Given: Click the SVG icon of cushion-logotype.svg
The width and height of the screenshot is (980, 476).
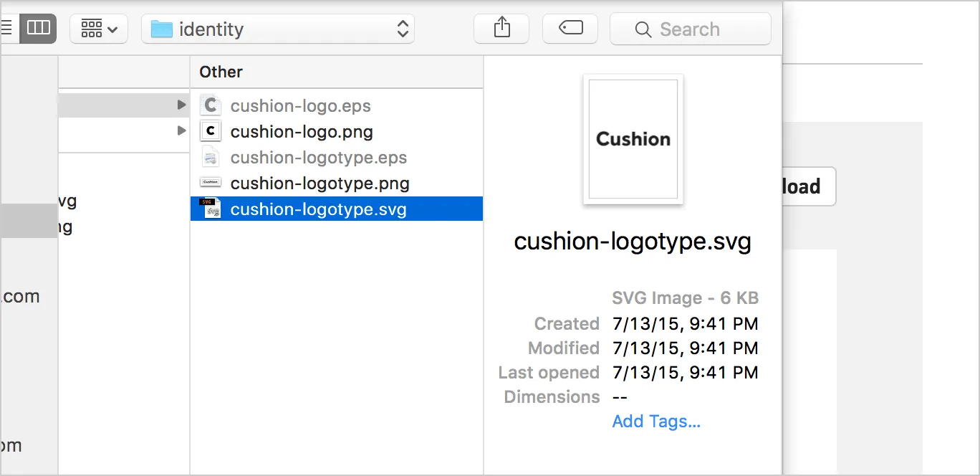Looking at the screenshot, I should coord(211,209).
